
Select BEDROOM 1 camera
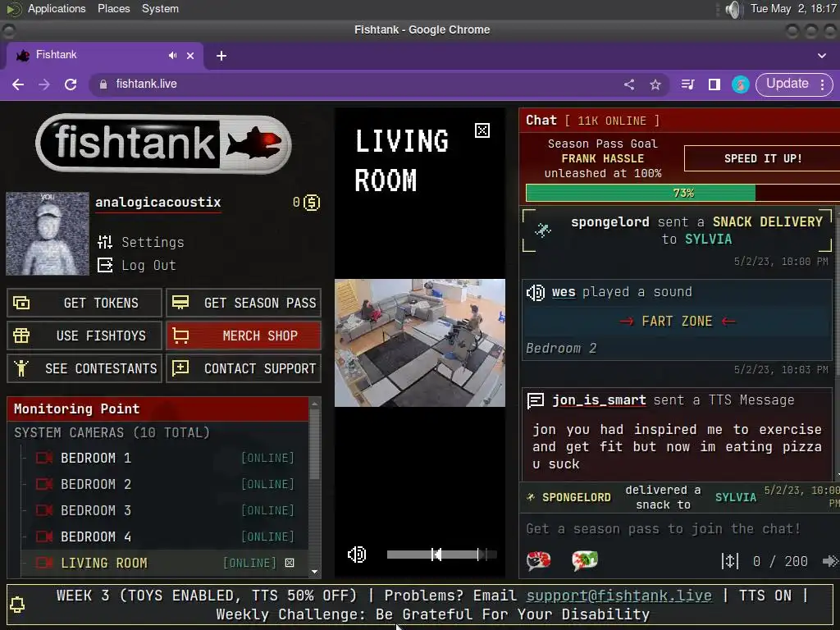pyautogui.click(x=164, y=458)
